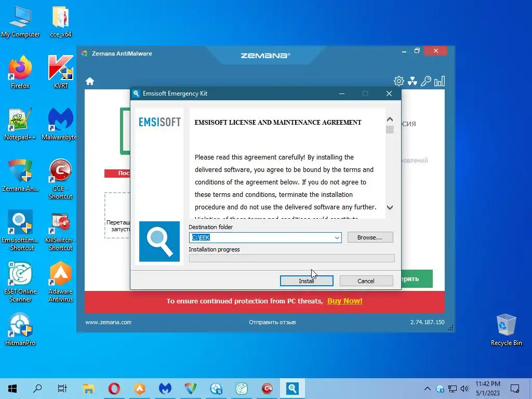Open the Windows Start menu
The width and height of the screenshot is (532, 399).
pos(12,389)
